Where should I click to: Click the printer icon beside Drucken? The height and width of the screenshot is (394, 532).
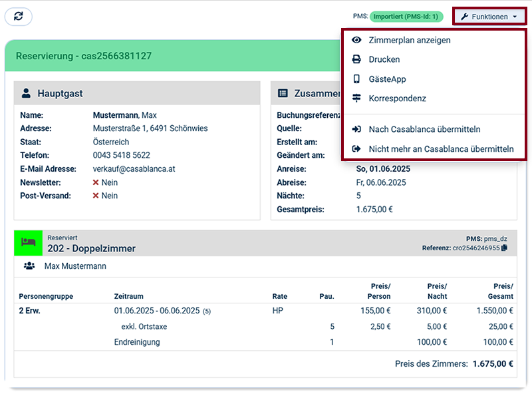coord(356,59)
